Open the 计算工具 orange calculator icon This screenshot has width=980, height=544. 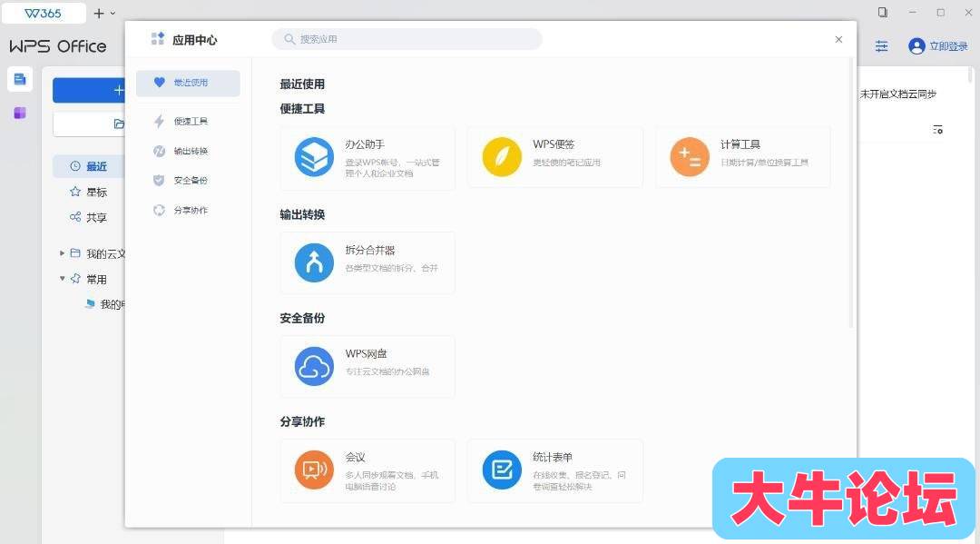690,157
